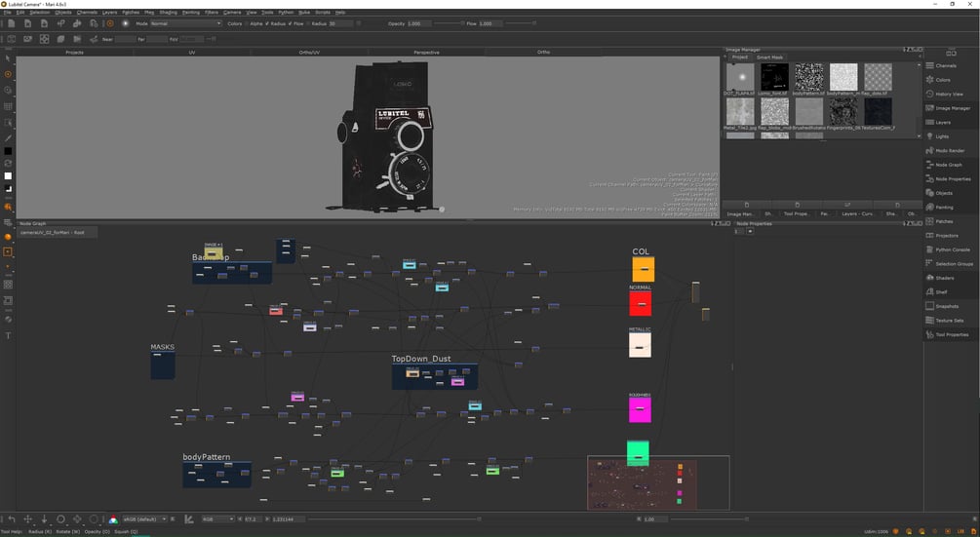
Task: Open the File menu
Action: (8, 13)
